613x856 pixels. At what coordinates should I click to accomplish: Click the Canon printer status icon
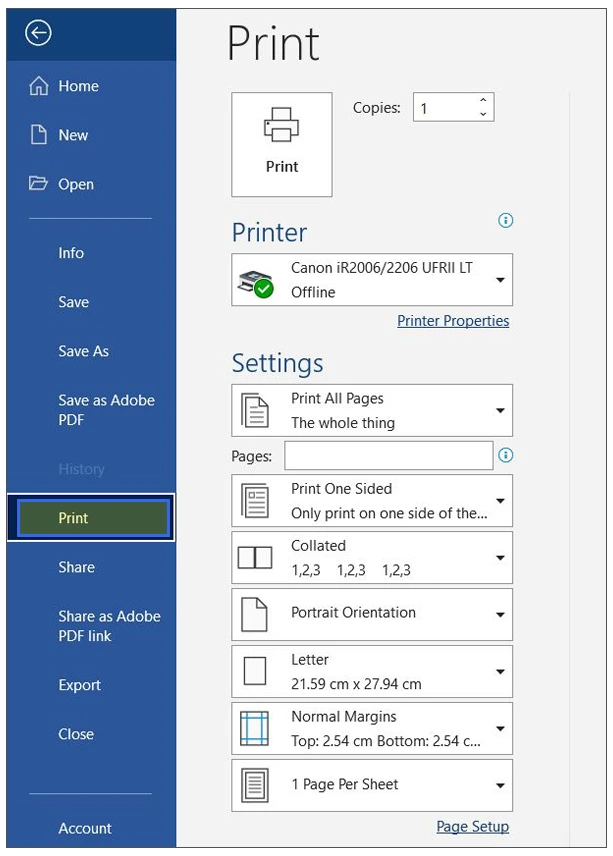click(x=257, y=283)
